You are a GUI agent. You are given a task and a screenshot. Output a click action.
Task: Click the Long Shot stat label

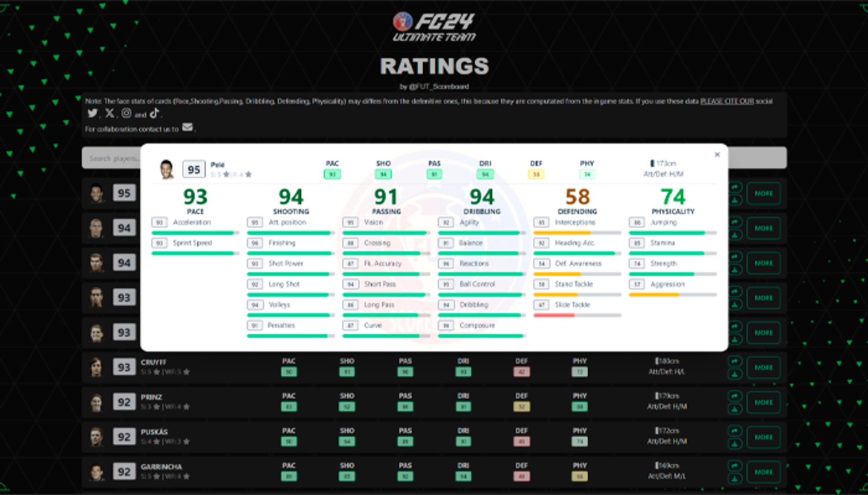tap(284, 284)
